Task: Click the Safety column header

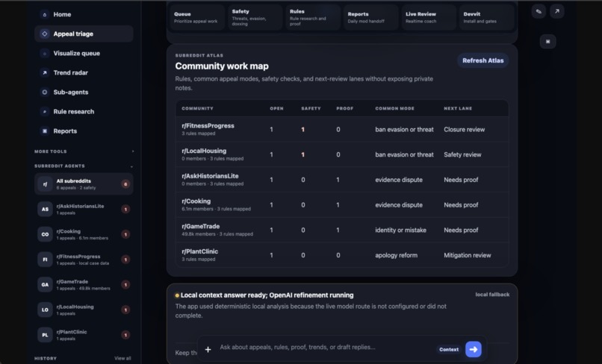Action: pyautogui.click(x=311, y=109)
